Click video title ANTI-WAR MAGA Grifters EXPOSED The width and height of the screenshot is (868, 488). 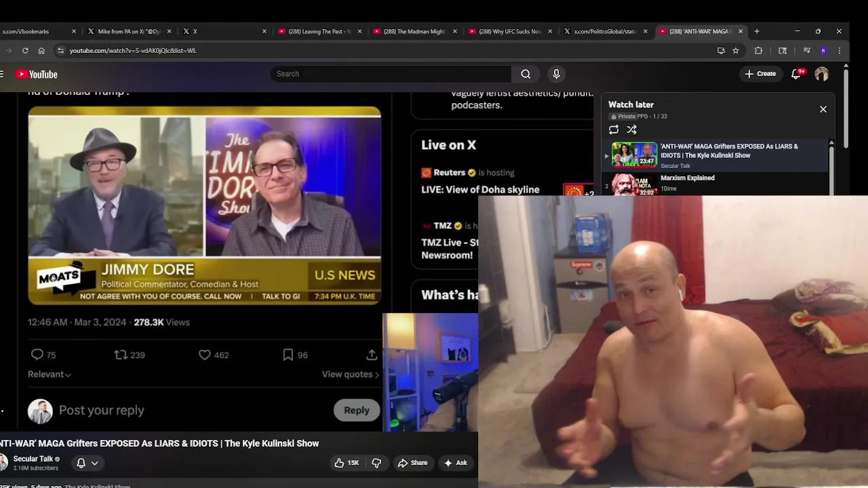pyautogui.click(x=159, y=443)
